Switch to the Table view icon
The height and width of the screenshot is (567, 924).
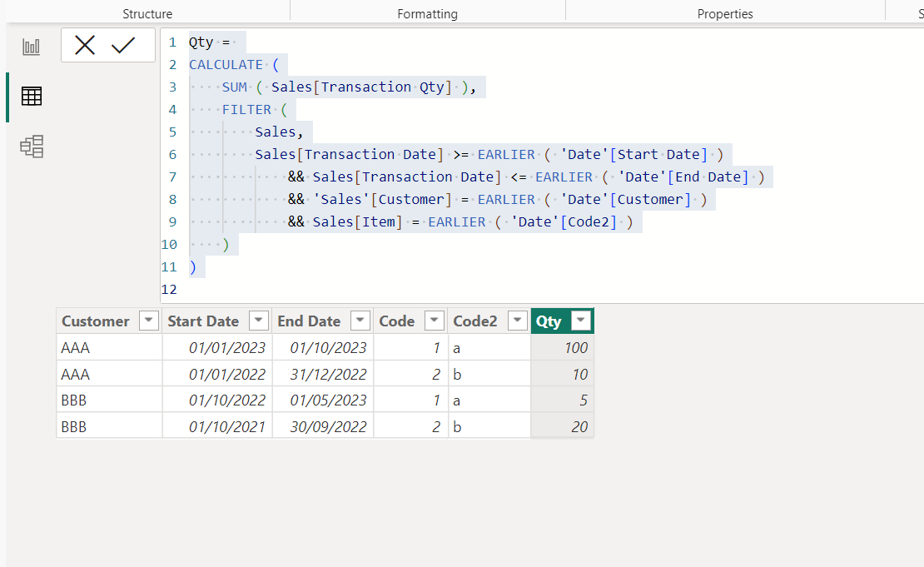(x=32, y=96)
